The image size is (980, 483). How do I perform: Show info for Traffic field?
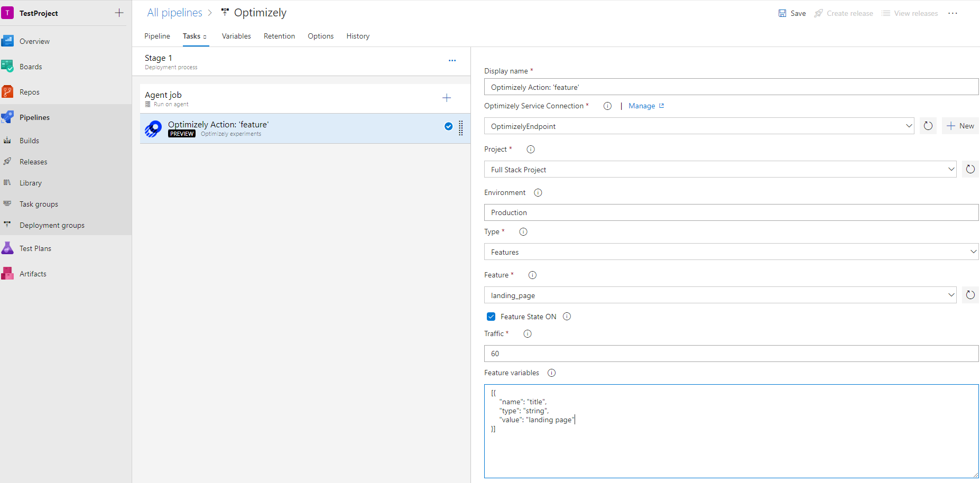(527, 334)
